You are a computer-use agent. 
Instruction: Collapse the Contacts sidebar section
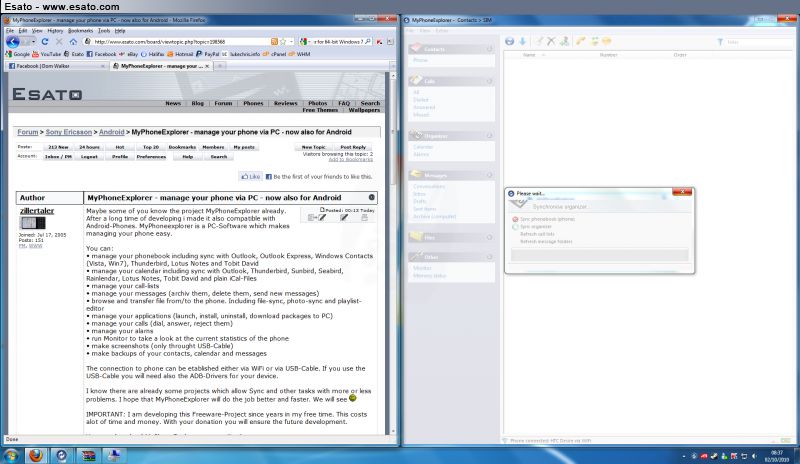(x=489, y=49)
